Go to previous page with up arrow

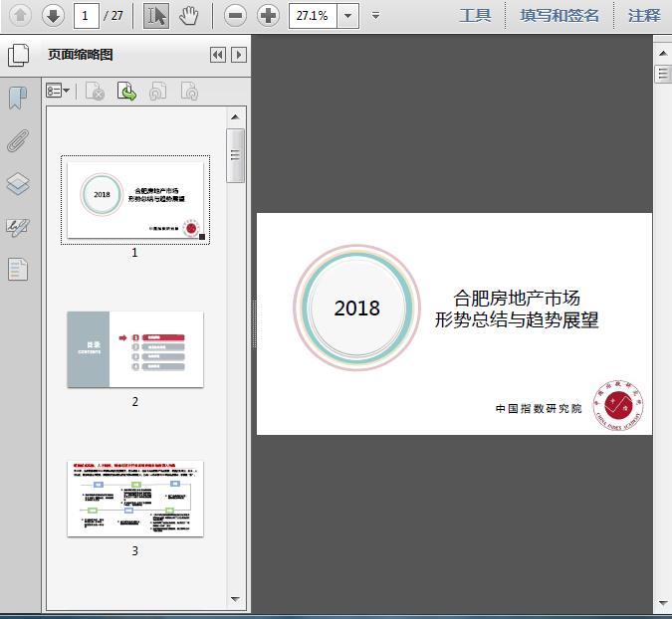pos(20,16)
